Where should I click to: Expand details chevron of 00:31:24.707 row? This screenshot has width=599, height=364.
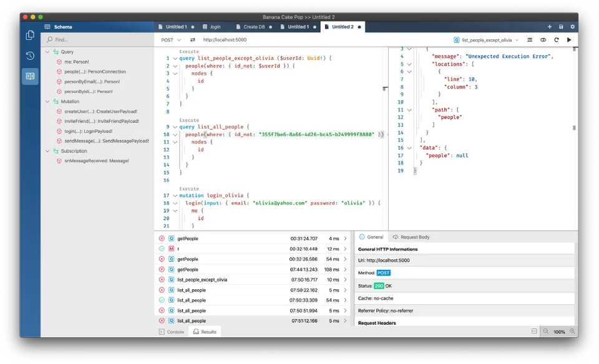coord(345,239)
